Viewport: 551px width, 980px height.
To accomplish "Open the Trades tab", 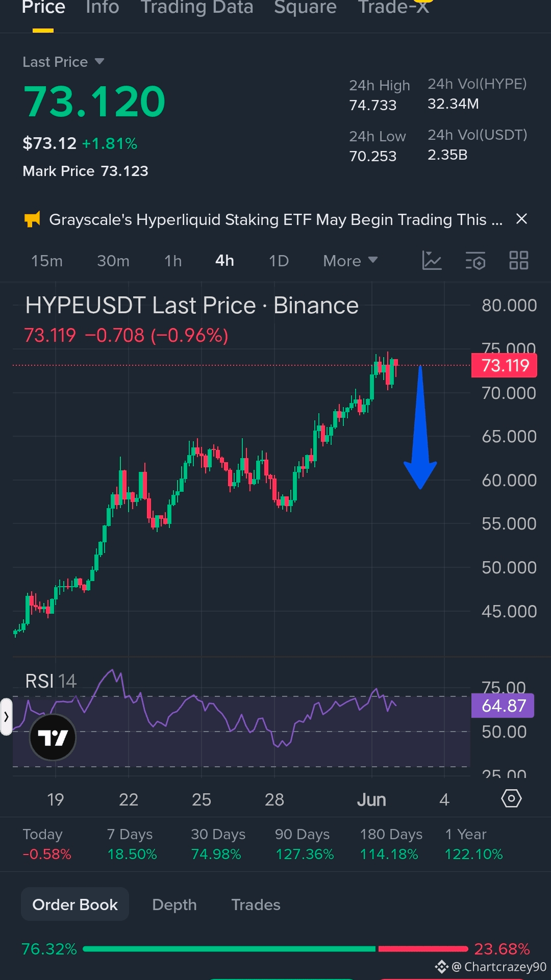I will (x=256, y=904).
